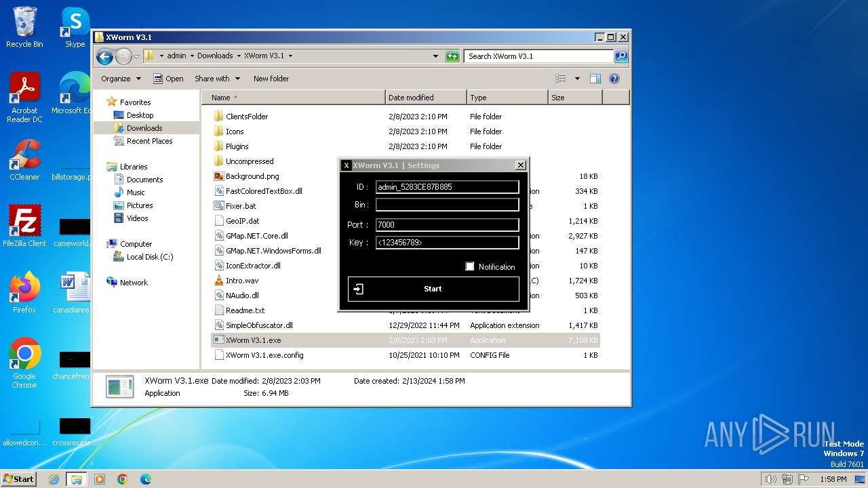Image resolution: width=868 pixels, height=488 pixels.
Task: Select the Intro.wav audio file
Action: 242,281
